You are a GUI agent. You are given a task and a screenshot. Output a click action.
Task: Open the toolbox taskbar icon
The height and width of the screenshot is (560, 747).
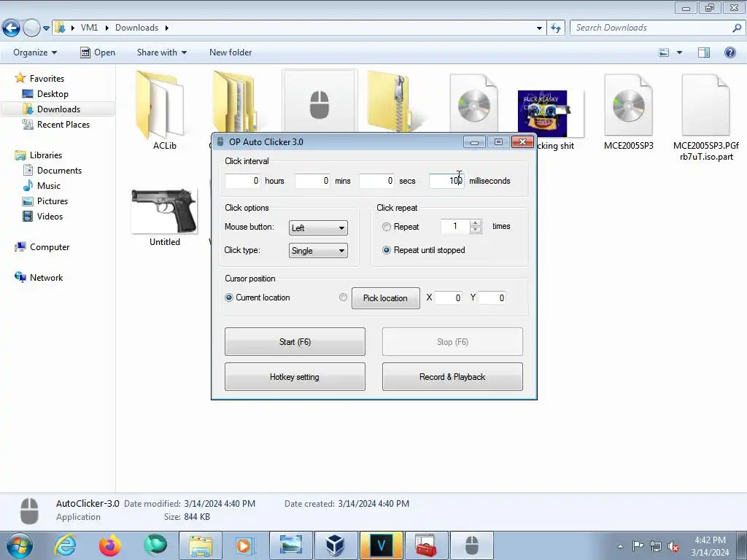[425, 545]
